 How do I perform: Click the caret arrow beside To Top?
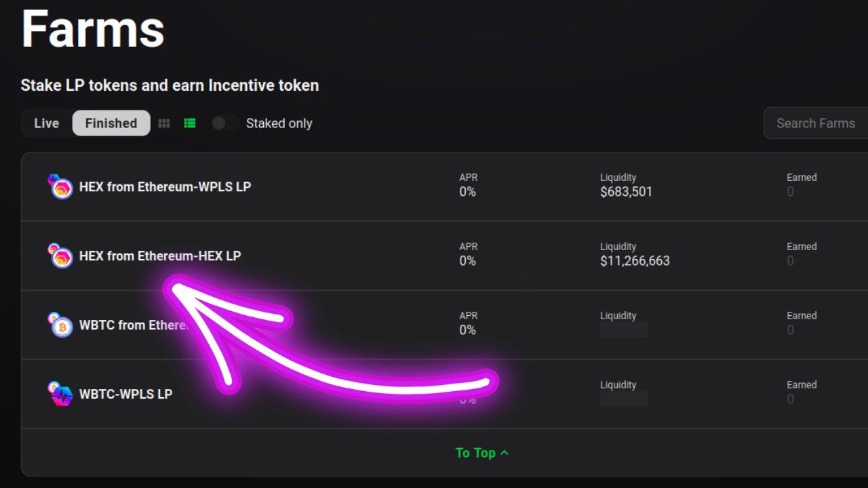click(504, 453)
